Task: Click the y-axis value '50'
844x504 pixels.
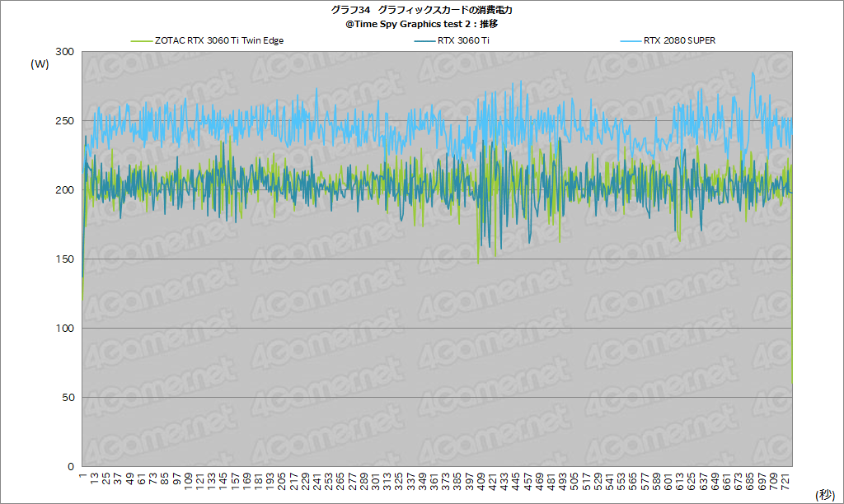Action: pos(68,398)
